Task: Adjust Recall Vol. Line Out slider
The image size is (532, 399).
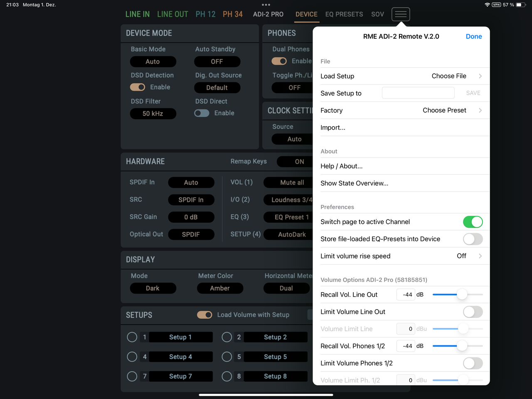Action: tap(458, 295)
